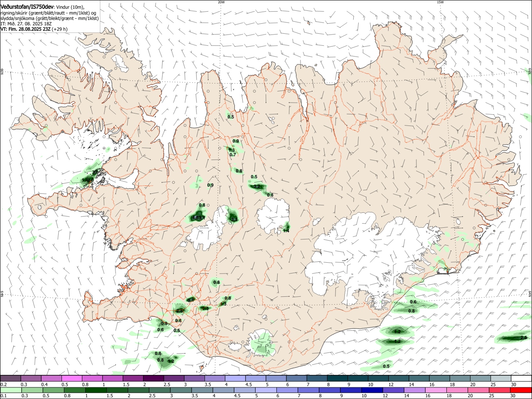532x399 pixels.
Task: Select the pale green 0.1 rain swatch
Action: 11,390
